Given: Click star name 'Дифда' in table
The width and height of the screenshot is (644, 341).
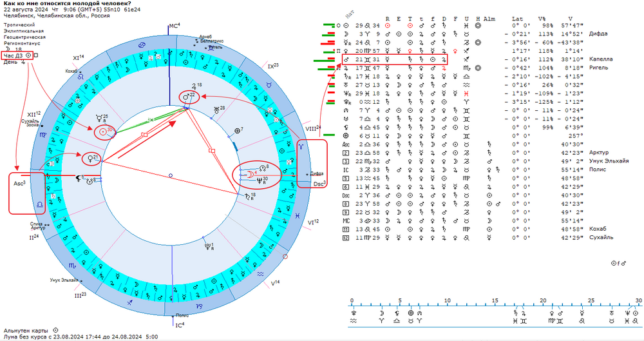Looking at the screenshot, I should pos(598,34).
